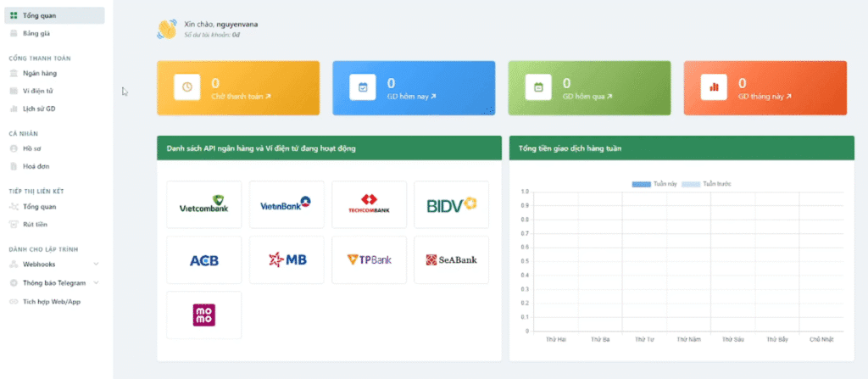Select the Techcombank logo tile
This screenshot has width=868, height=379.
pos(369,204)
